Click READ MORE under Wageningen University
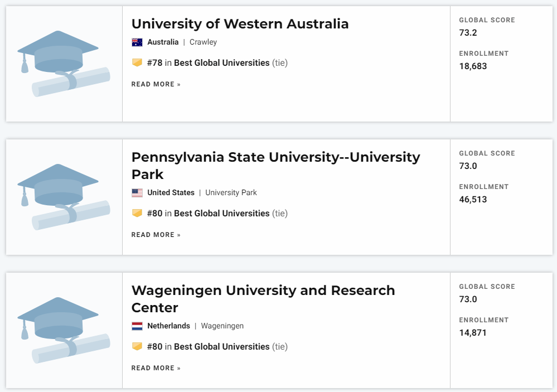This screenshot has width=557, height=392. point(156,368)
